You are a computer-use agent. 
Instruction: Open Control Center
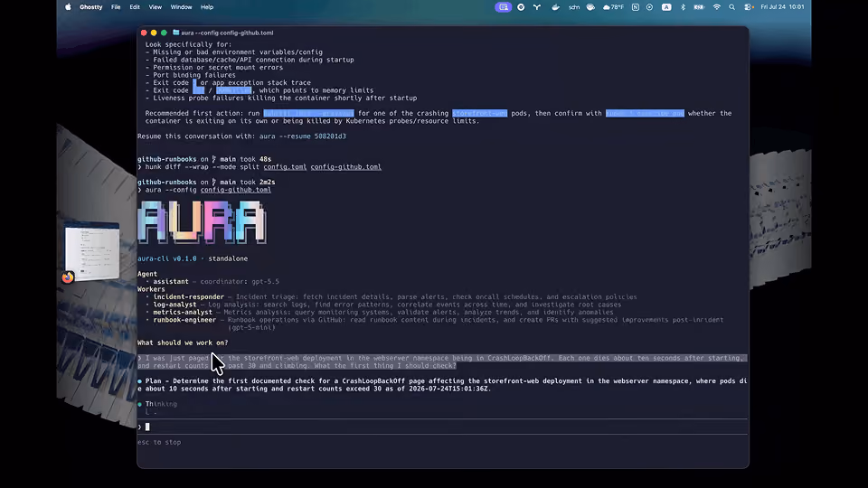pos(748,7)
